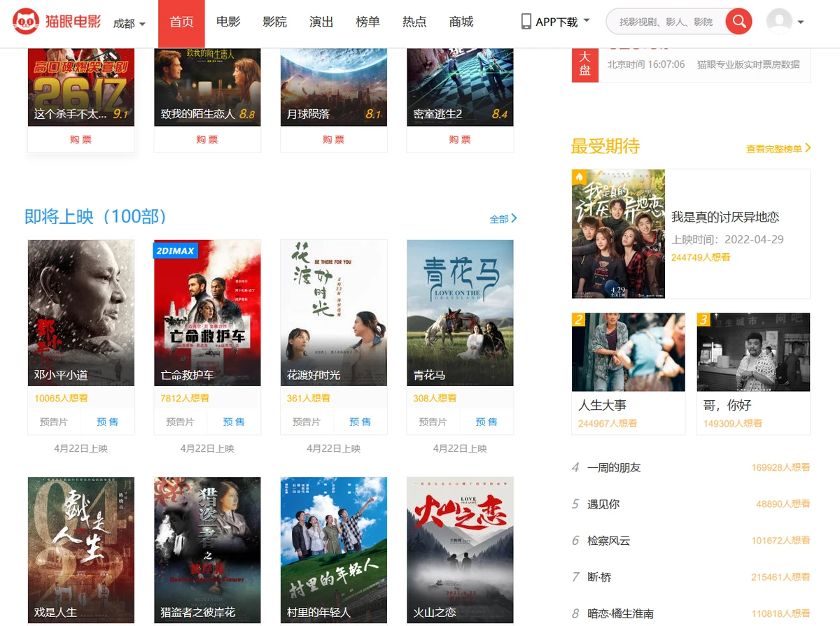
Task: Click the 2D IMAX badge on 亡命救护车
Action: tap(176, 250)
